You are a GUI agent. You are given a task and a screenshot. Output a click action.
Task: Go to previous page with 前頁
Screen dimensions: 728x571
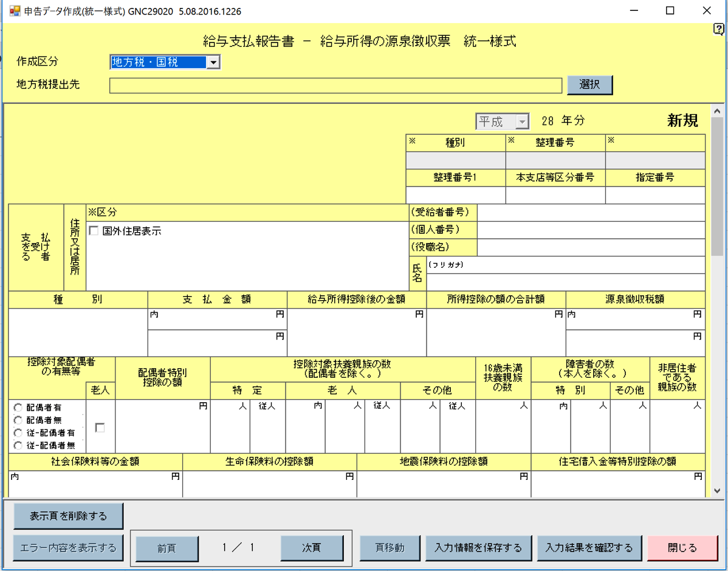(167, 549)
